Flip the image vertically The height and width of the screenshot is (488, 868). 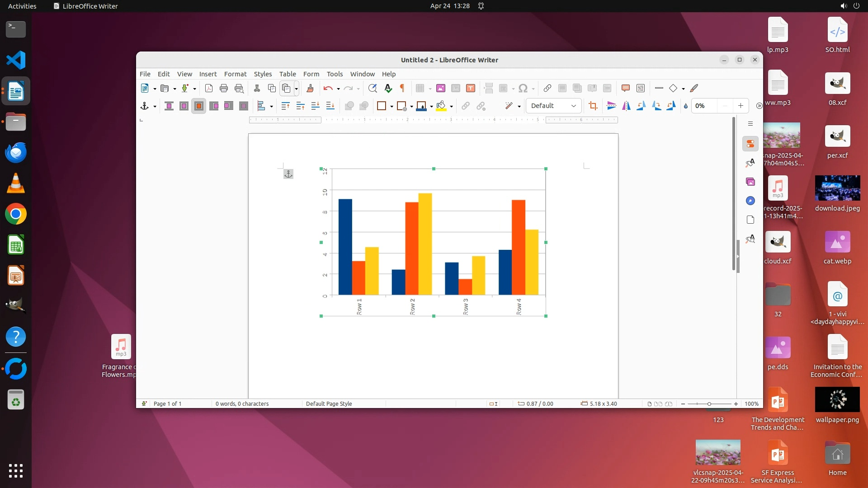(611, 106)
